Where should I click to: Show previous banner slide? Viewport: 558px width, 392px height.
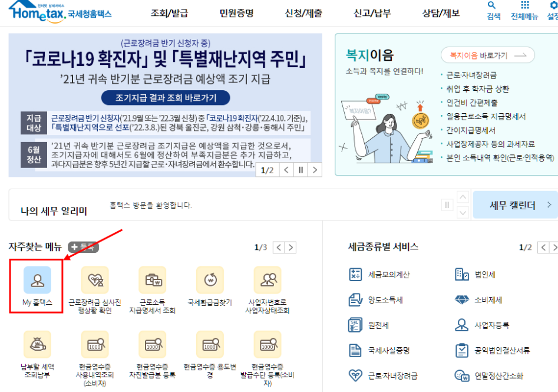click(x=286, y=170)
